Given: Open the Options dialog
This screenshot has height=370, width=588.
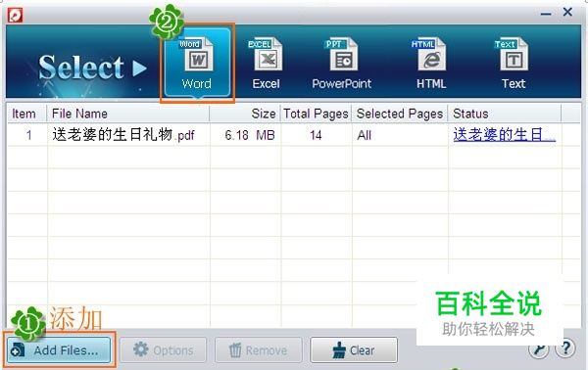Looking at the screenshot, I should [x=163, y=350].
